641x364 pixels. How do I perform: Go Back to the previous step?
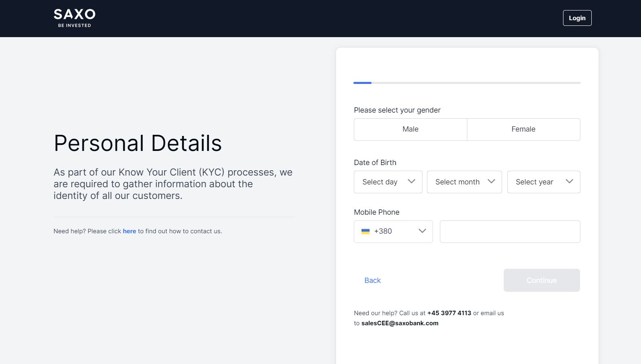372,280
